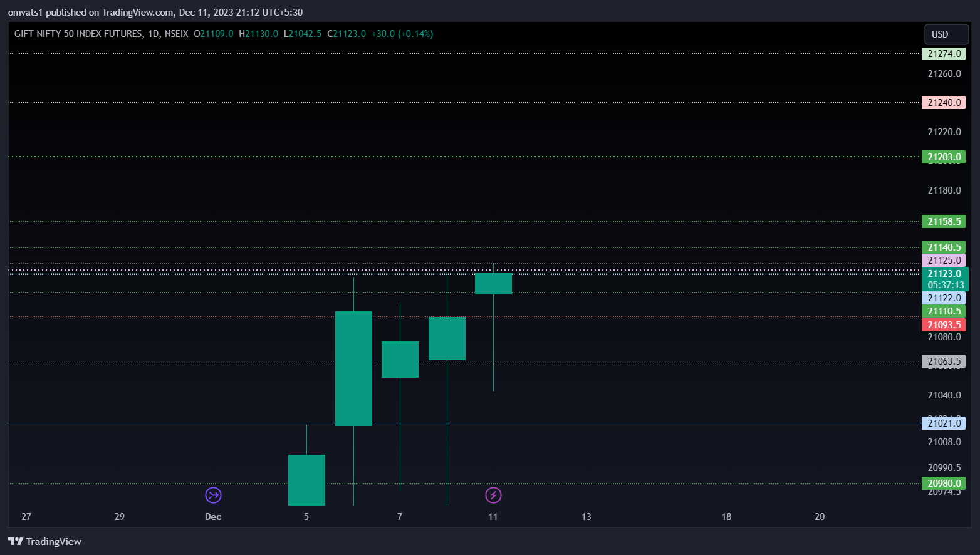Click the 21220.0 price scale value
This screenshot has width=980, height=555.
pyautogui.click(x=944, y=132)
